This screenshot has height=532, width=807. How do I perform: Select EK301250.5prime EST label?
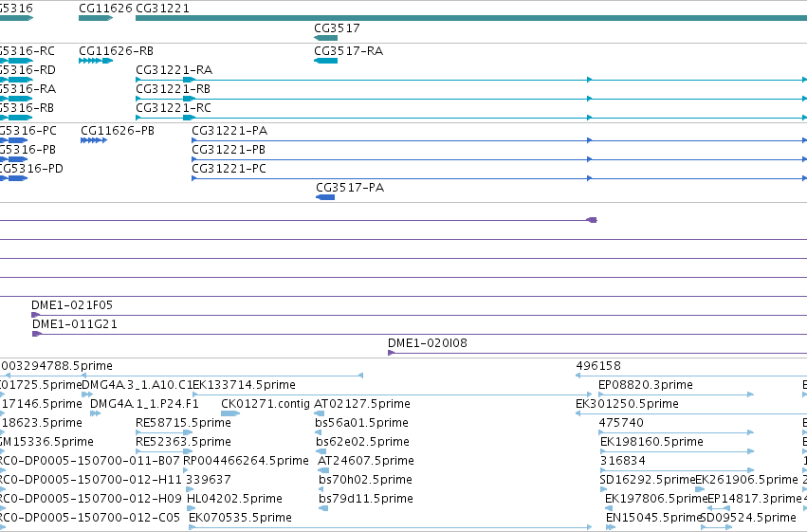[627, 404]
